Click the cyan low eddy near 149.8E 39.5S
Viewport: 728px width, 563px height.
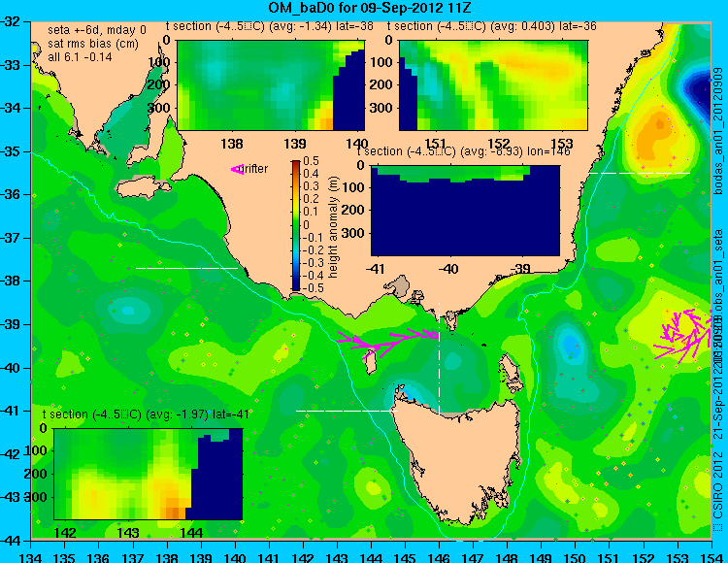point(570,346)
